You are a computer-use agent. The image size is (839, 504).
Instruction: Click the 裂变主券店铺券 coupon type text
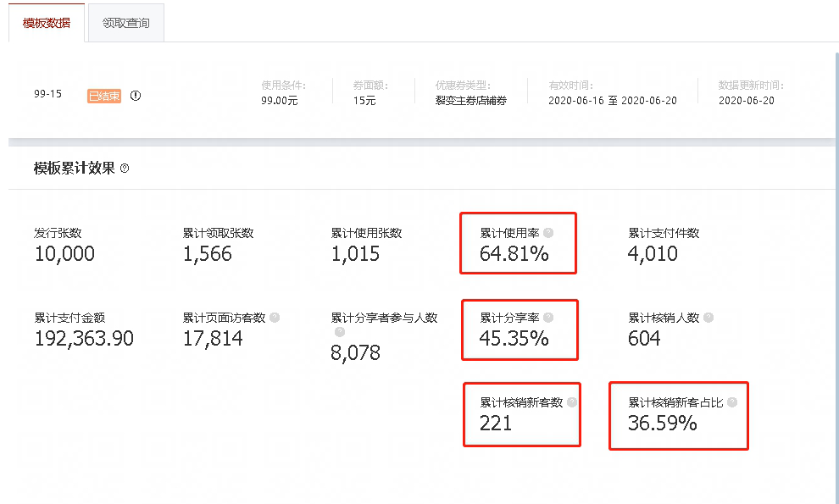click(470, 101)
